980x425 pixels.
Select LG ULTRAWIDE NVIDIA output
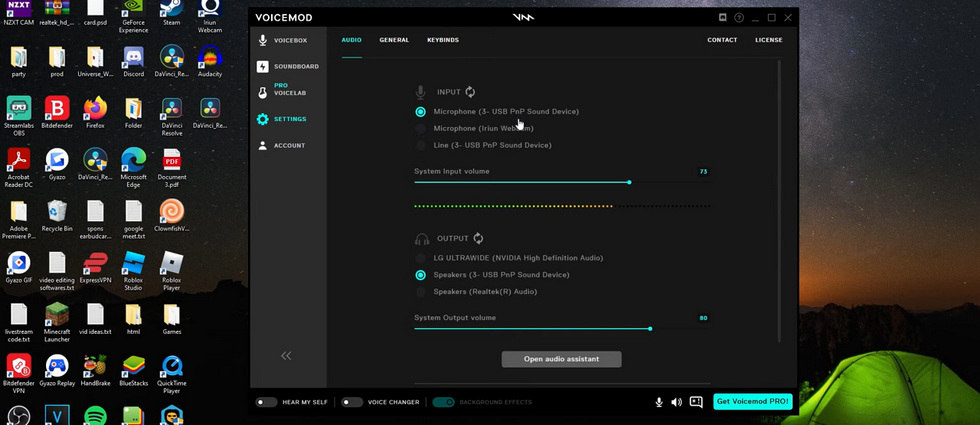pos(509,258)
